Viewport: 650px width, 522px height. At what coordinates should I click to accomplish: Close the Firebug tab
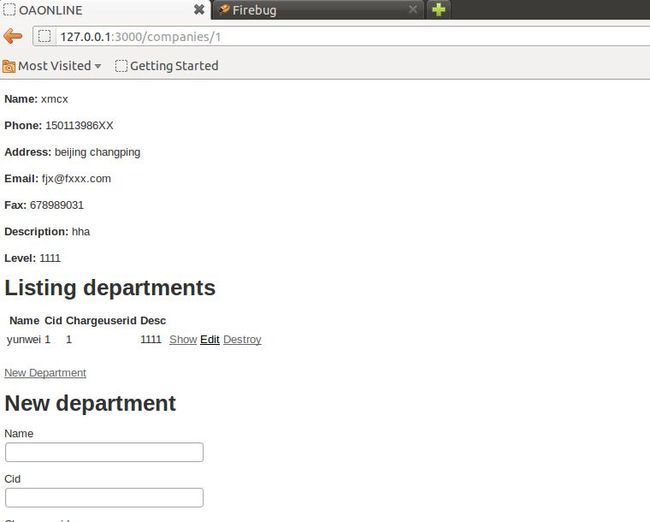tap(413, 9)
